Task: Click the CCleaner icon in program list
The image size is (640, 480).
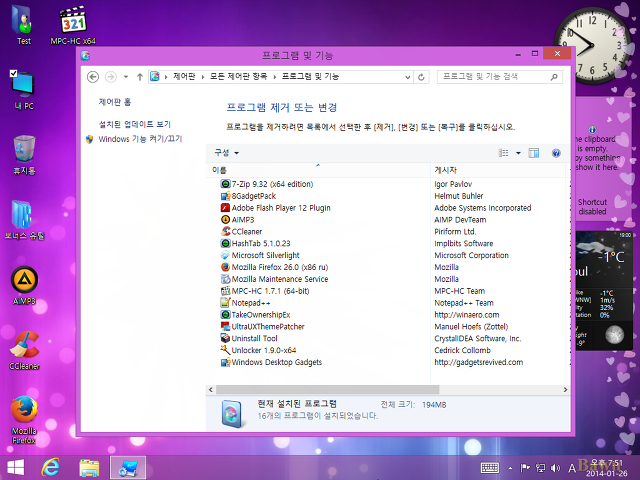Action: click(x=225, y=231)
